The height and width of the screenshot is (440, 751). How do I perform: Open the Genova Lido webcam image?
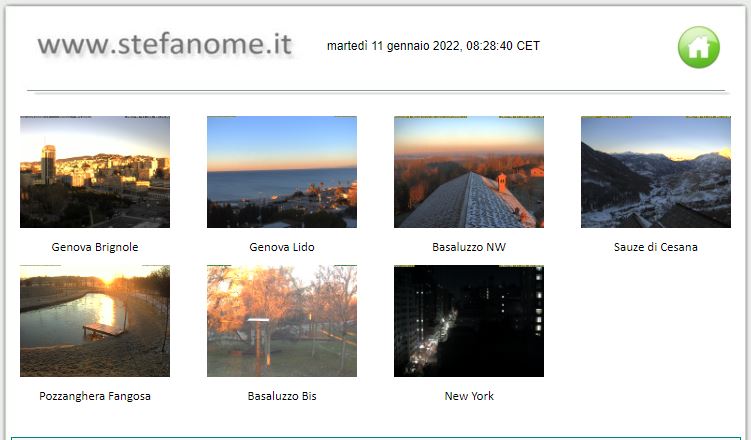(x=282, y=172)
